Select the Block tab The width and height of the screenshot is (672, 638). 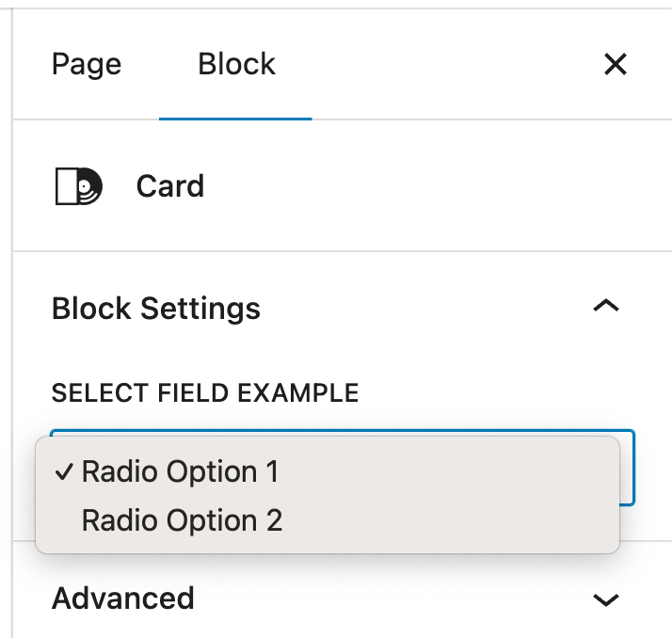coord(236,64)
